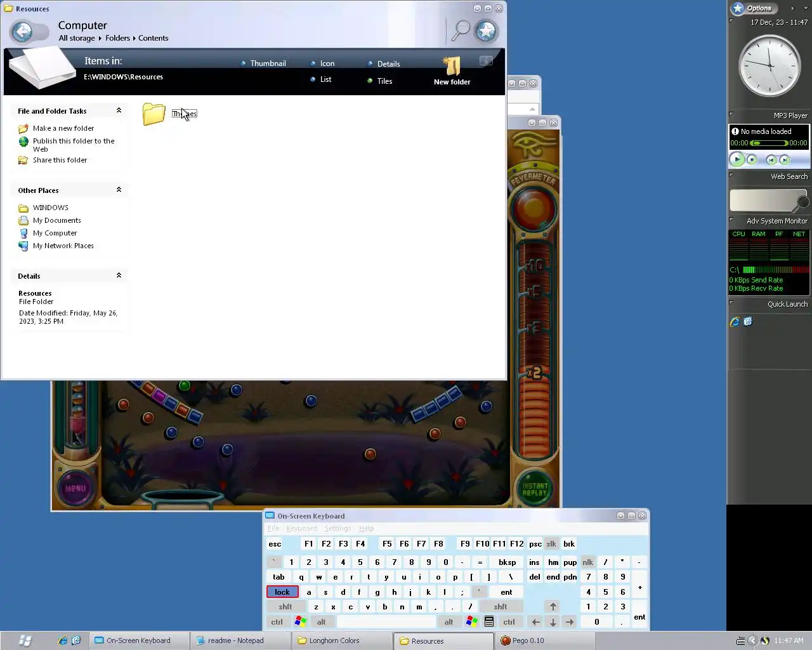Click the bksp key on On-Screen Keyboard
The image size is (812, 650).
point(507,562)
